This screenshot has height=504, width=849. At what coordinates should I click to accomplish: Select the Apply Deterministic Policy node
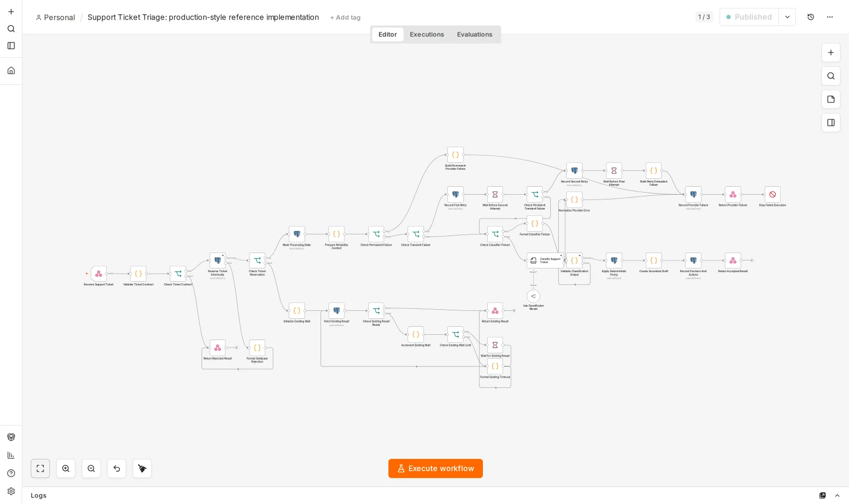(x=614, y=260)
